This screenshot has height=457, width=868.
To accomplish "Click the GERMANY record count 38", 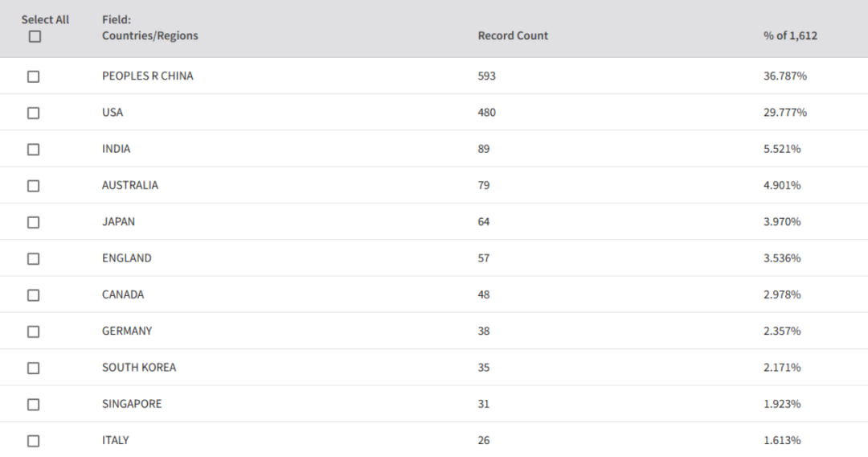I will click(483, 331).
